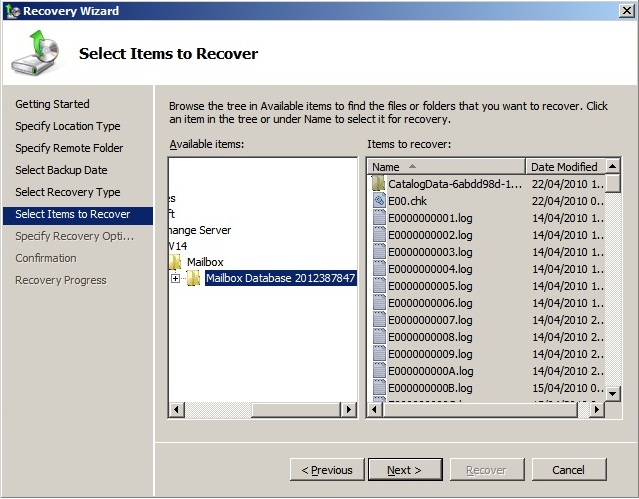Select the E0000000007.log file name
Screen dimensions: 639x499
(430, 320)
